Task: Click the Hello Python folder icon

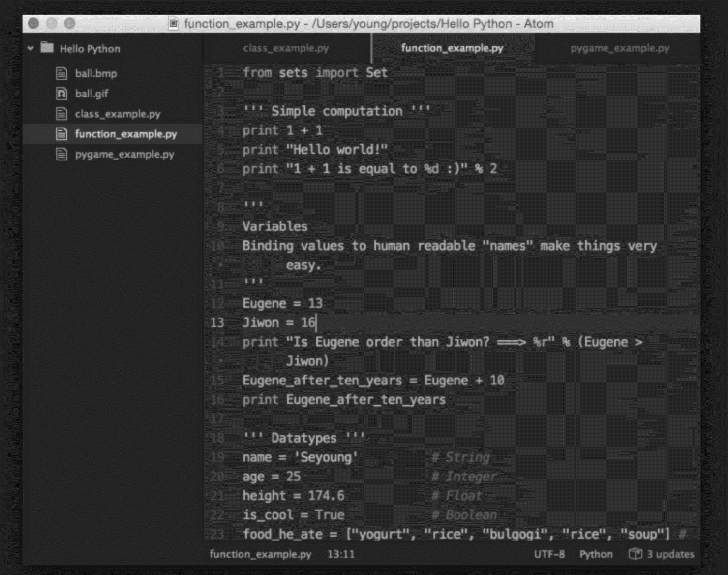Action: click(47, 47)
